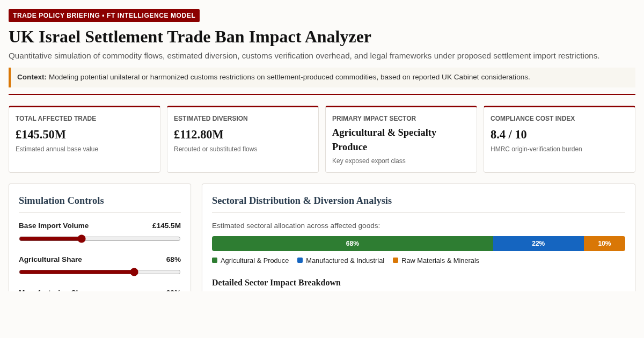Click the £112.80M diversion value

tap(199, 135)
